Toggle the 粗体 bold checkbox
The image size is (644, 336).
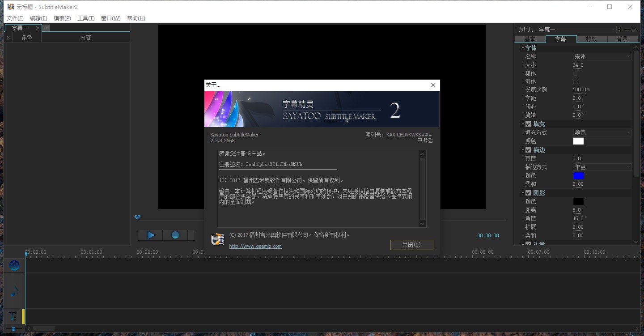(576, 73)
